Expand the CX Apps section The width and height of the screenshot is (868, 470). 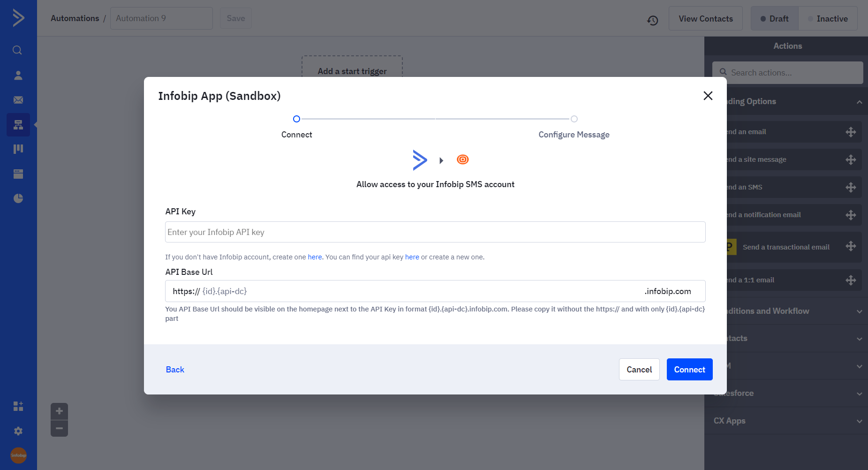coord(859,421)
